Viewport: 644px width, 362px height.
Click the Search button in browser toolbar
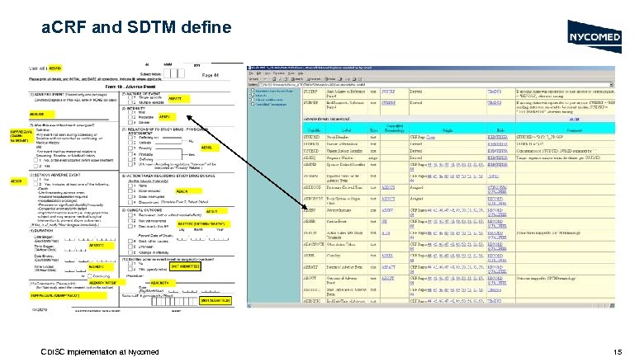pyautogui.click(x=296, y=78)
